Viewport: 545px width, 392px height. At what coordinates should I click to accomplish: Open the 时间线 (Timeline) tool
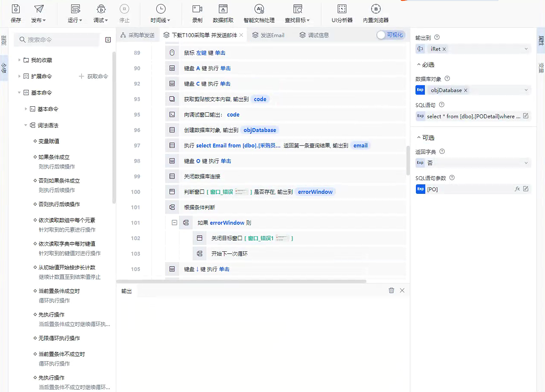tap(161, 13)
